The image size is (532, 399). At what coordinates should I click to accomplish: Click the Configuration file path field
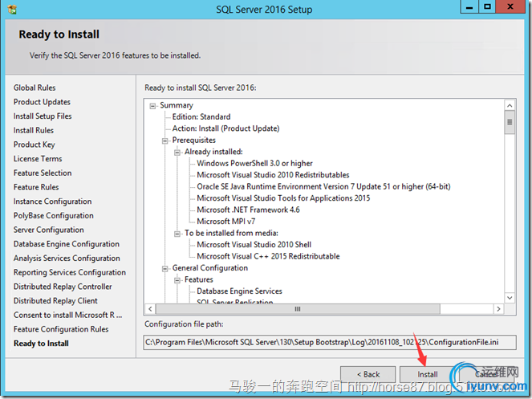click(x=330, y=342)
